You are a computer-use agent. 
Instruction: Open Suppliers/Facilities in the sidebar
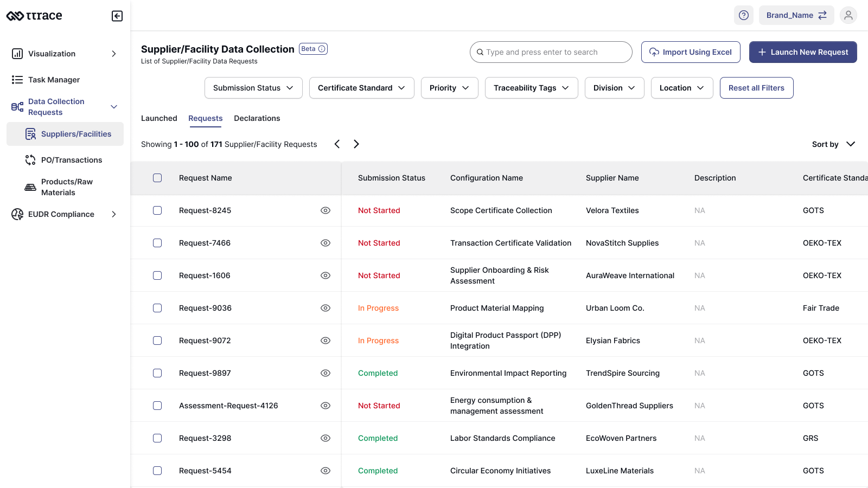[65, 134]
